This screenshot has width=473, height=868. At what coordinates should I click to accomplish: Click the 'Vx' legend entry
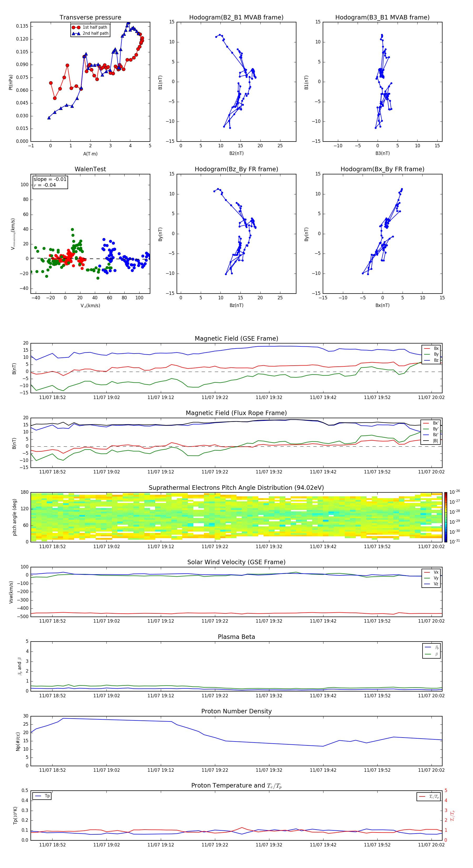tap(431, 572)
